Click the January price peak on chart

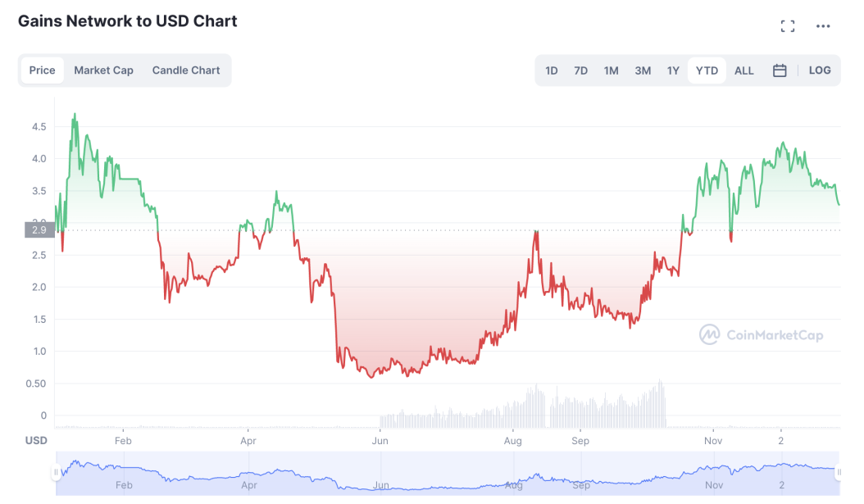click(75, 115)
